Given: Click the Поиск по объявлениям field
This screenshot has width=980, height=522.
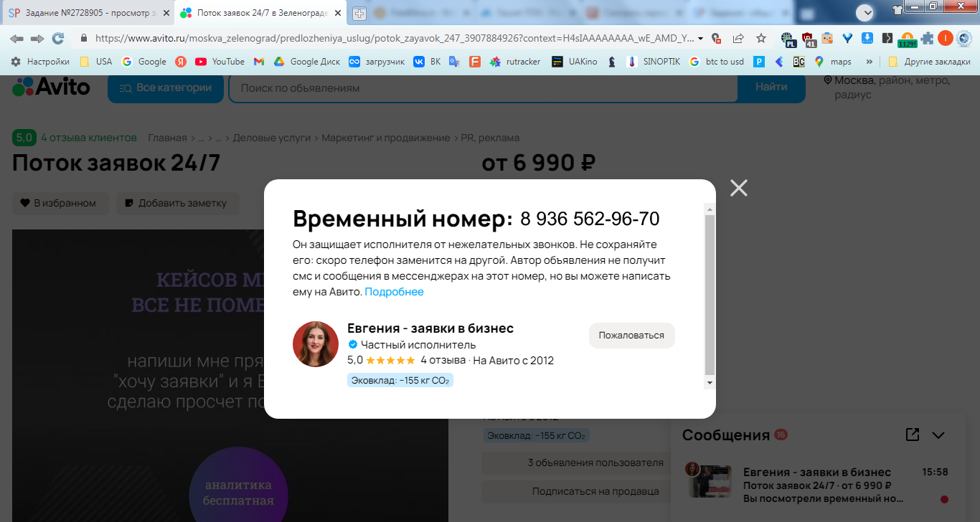Looking at the screenshot, I should point(483,87).
